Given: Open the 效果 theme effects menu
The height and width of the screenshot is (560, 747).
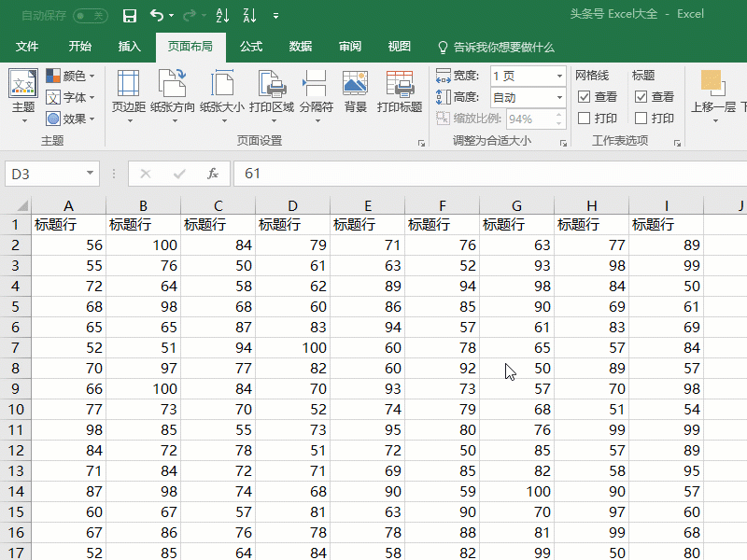Looking at the screenshot, I should pyautogui.click(x=71, y=119).
